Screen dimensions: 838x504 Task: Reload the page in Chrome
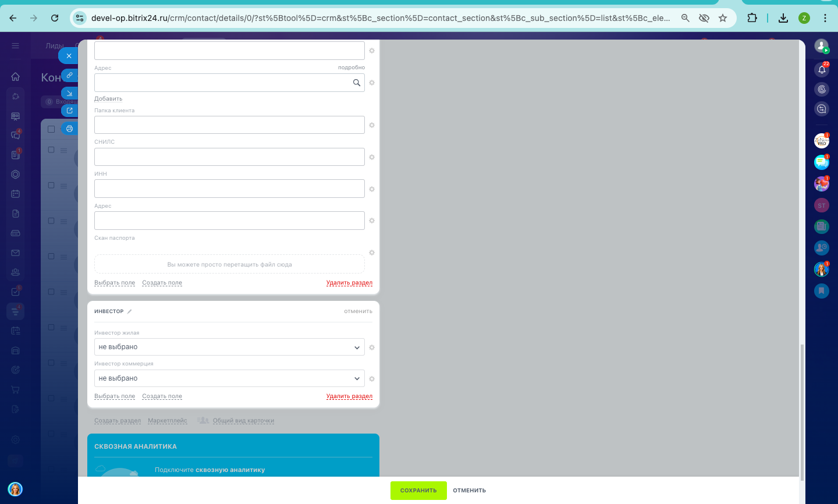click(x=55, y=18)
